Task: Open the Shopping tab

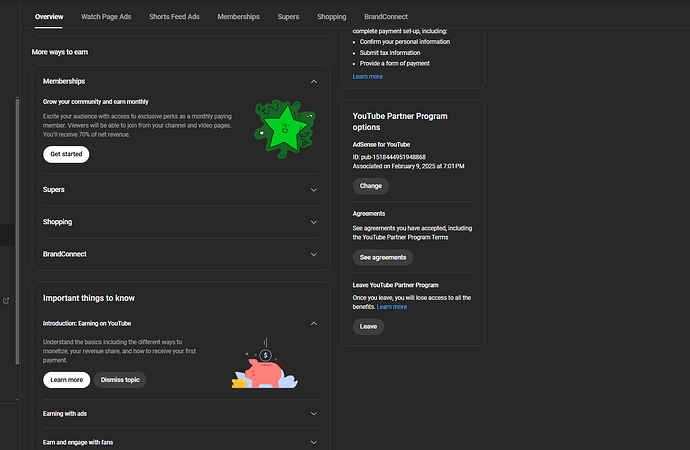Action: 332,17
